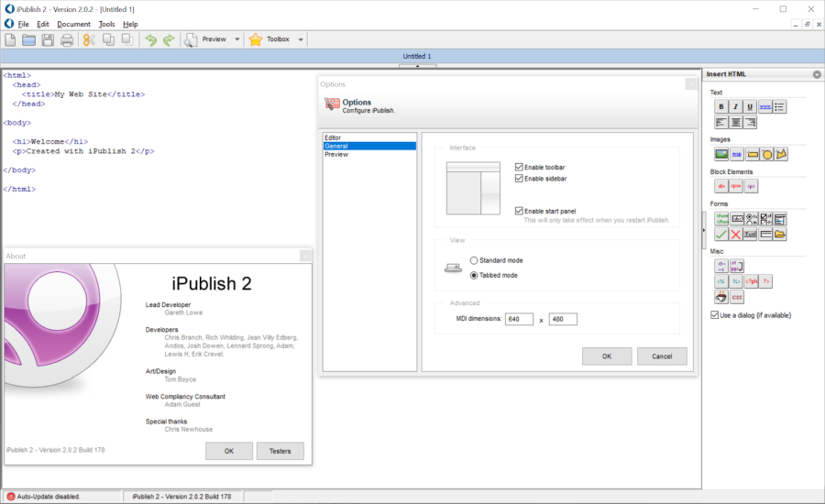Insert a span block element

pos(735,186)
